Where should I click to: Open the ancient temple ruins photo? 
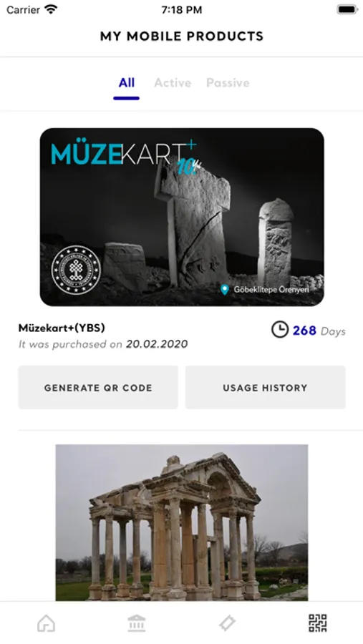pos(182,522)
